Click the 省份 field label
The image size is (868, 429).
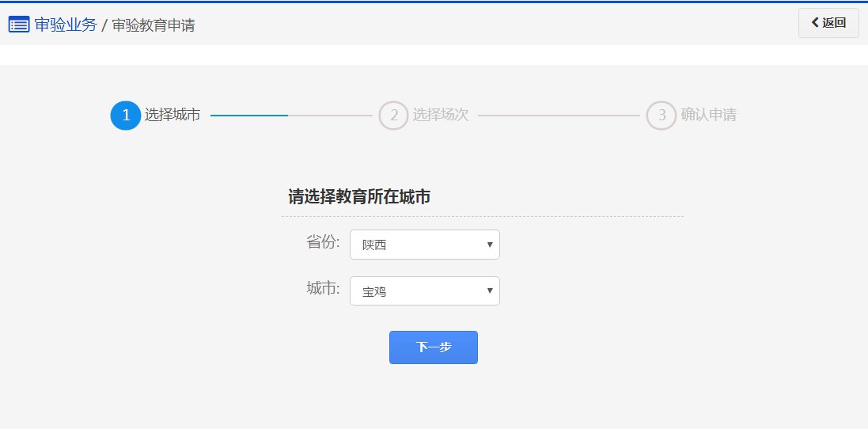point(324,242)
